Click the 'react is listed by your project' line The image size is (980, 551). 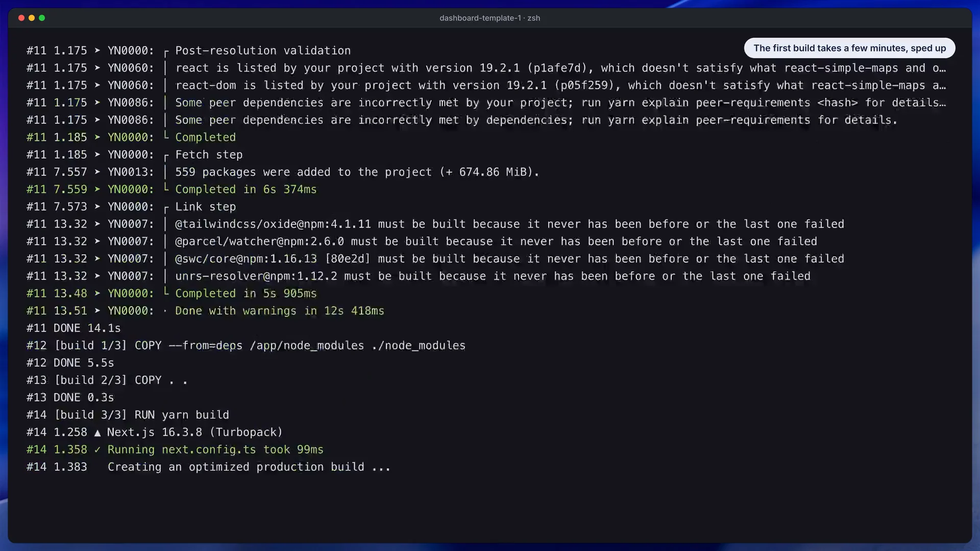tap(486, 68)
